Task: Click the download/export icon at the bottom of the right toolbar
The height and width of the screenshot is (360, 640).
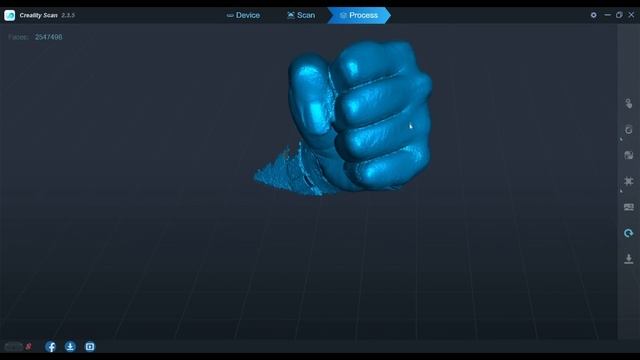Action: (629, 258)
